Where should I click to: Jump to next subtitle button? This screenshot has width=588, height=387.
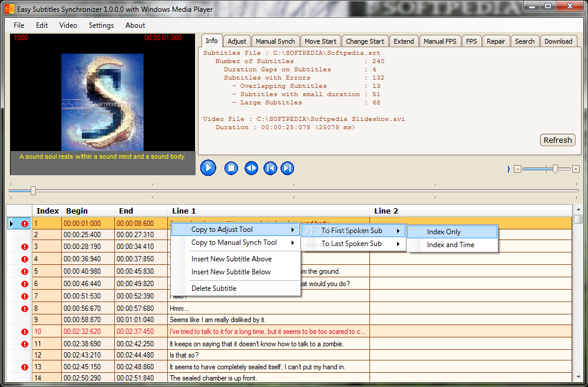[x=288, y=168]
